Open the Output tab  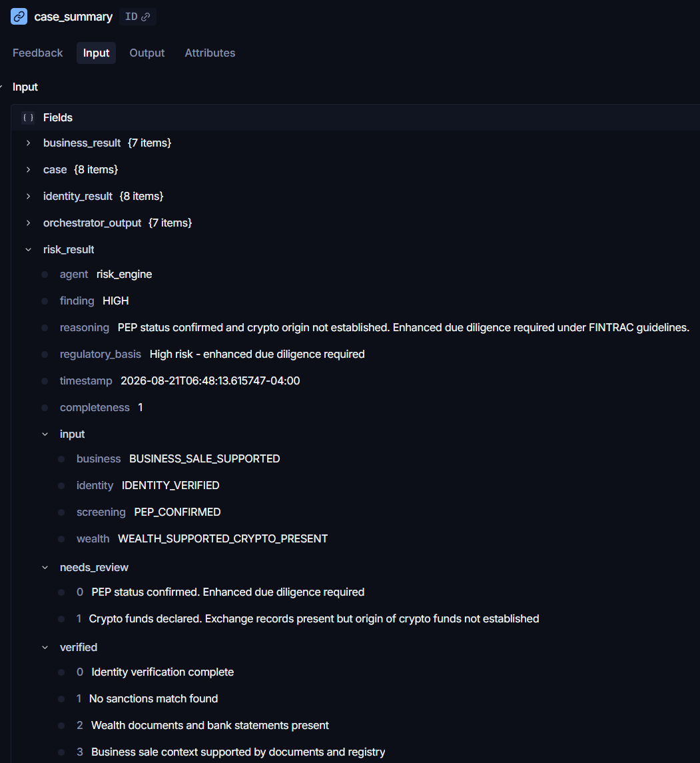pos(147,53)
